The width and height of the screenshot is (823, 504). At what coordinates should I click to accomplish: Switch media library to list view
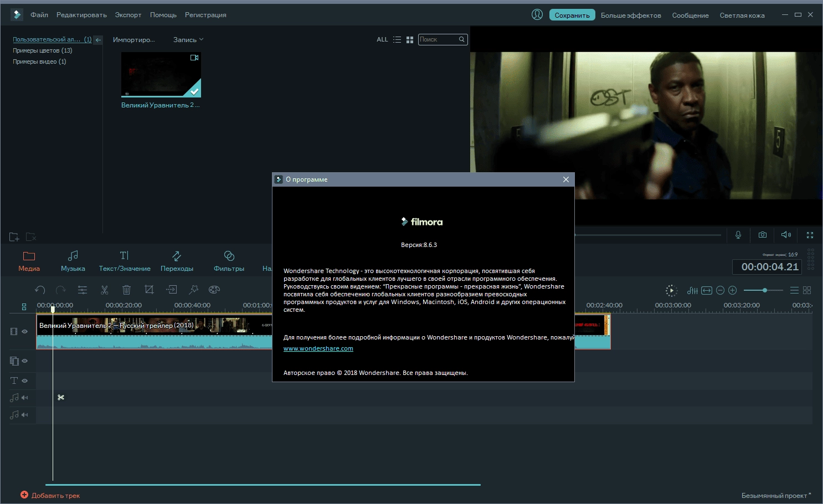pyautogui.click(x=397, y=40)
